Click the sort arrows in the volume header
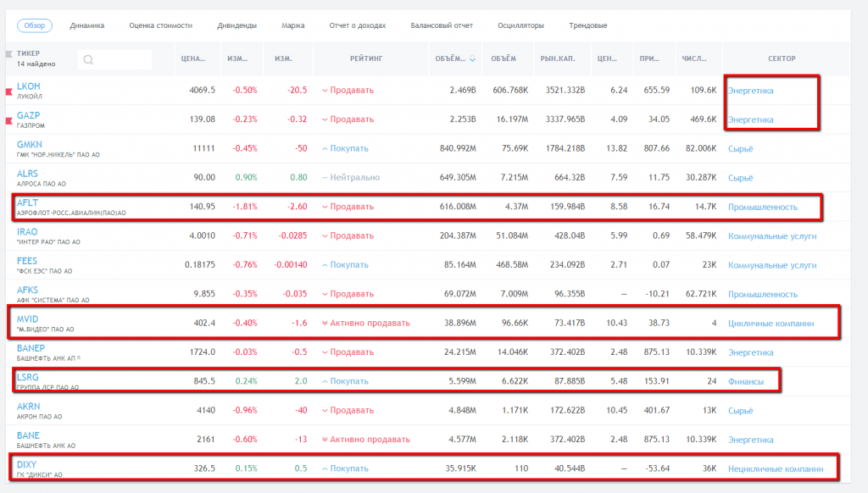This screenshot has height=493, width=868. (472, 59)
